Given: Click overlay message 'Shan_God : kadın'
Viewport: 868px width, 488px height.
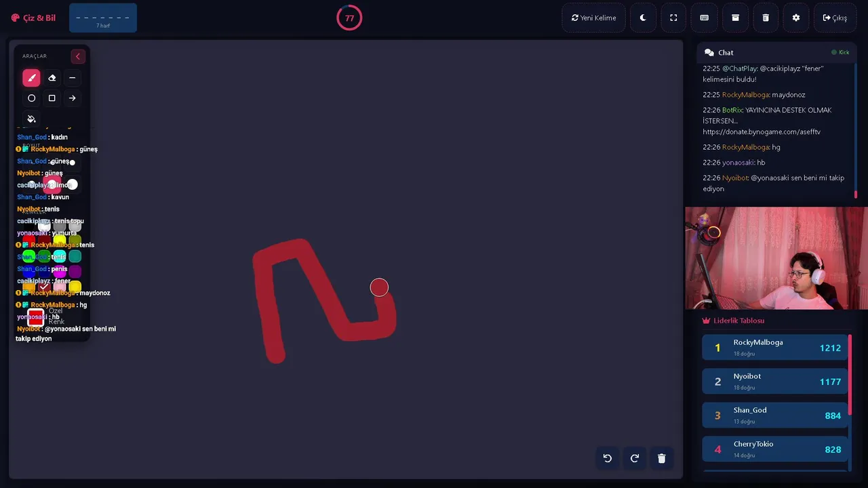Looking at the screenshot, I should (42, 137).
